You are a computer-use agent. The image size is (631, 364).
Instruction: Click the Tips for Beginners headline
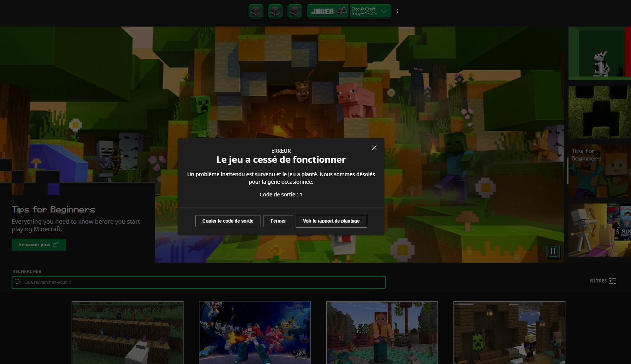click(x=54, y=209)
